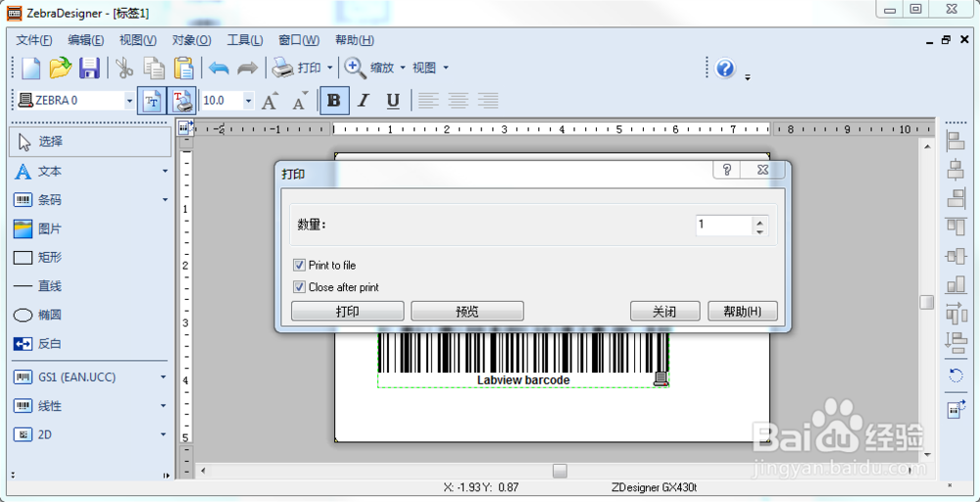Open the ZEBRA 0 font dropdown
Viewport: 980px width, 502px height.
pos(129,100)
